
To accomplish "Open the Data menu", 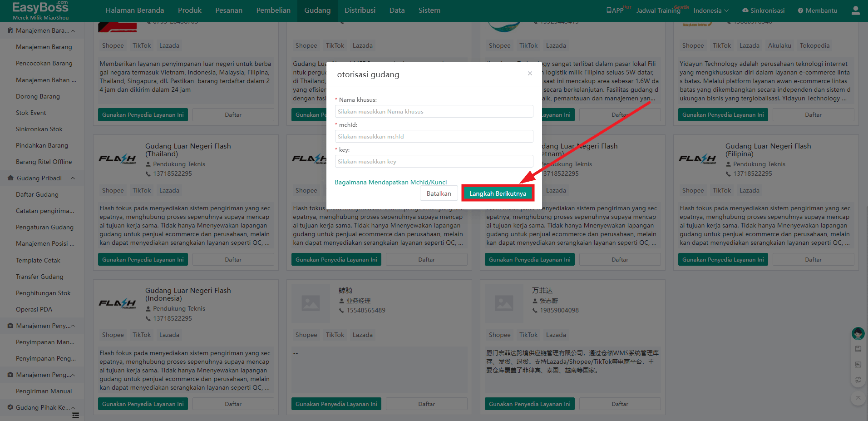I will pyautogui.click(x=397, y=10).
